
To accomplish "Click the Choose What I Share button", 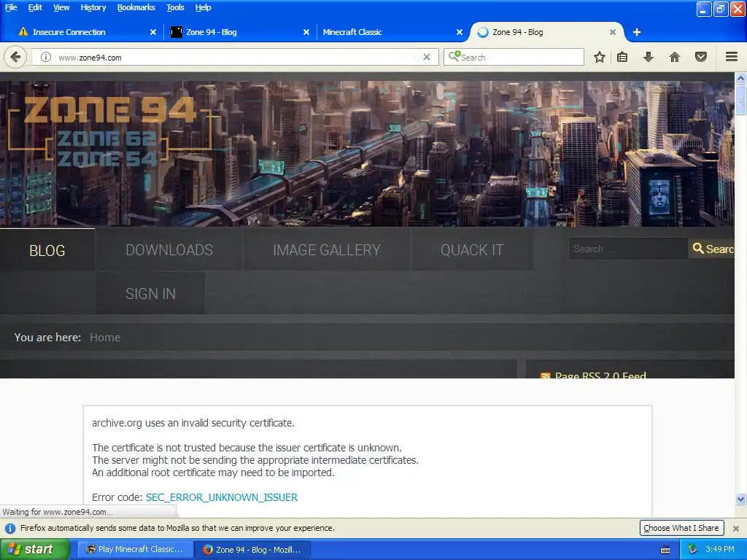I will 681,528.
